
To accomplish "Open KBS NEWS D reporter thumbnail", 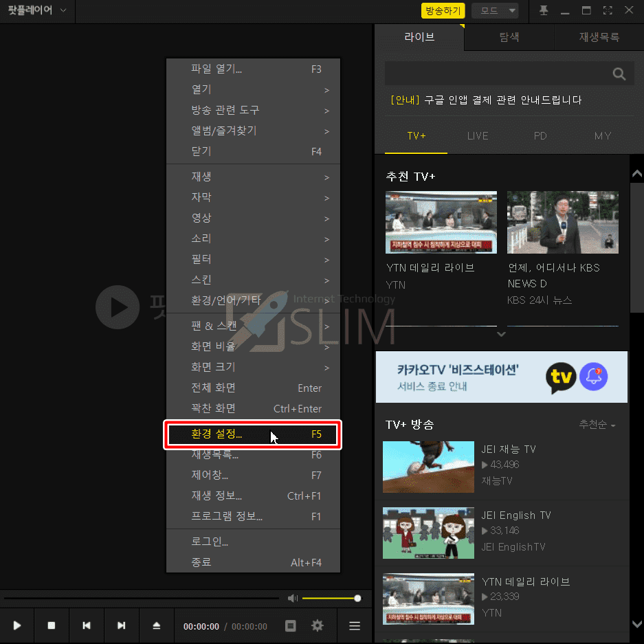I will pyautogui.click(x=563, y=222).
